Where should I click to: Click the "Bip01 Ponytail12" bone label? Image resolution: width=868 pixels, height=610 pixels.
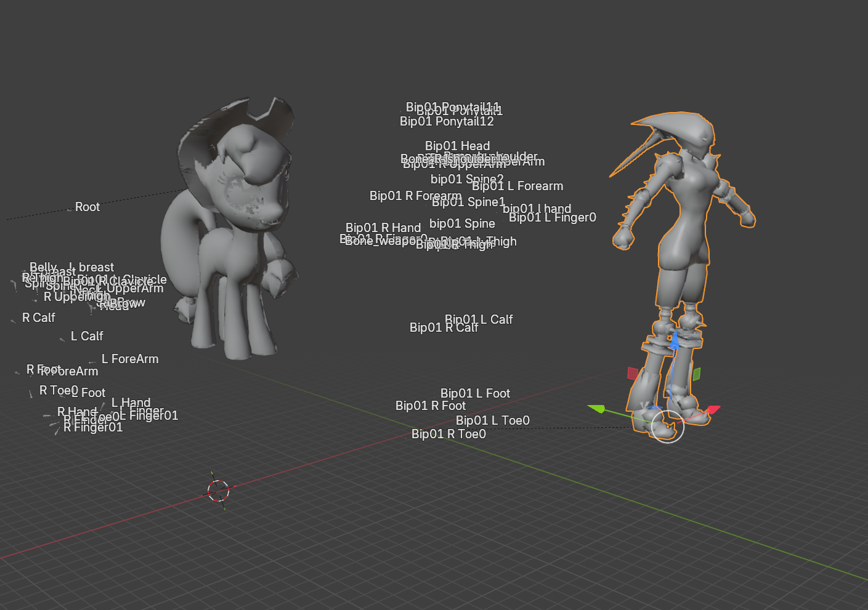point(447,121)
